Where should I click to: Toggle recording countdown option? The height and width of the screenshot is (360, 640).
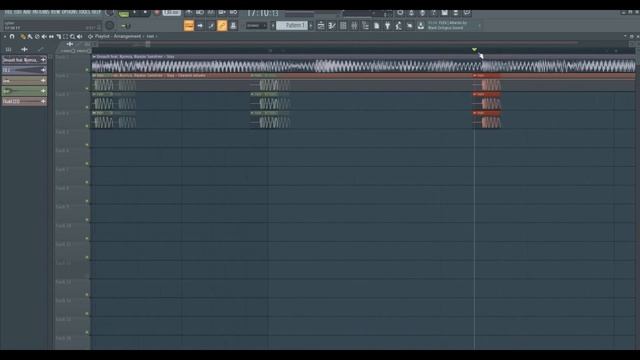(211, 13)
